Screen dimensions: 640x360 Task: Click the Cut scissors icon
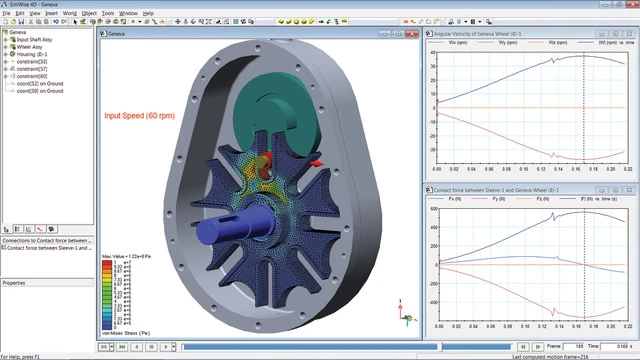coord(31,22)
